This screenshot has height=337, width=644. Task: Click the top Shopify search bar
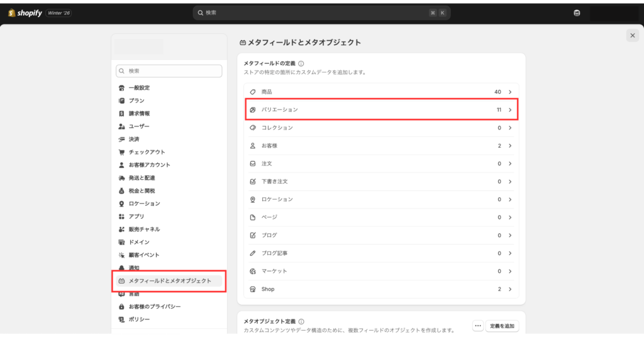pos(321,13)
